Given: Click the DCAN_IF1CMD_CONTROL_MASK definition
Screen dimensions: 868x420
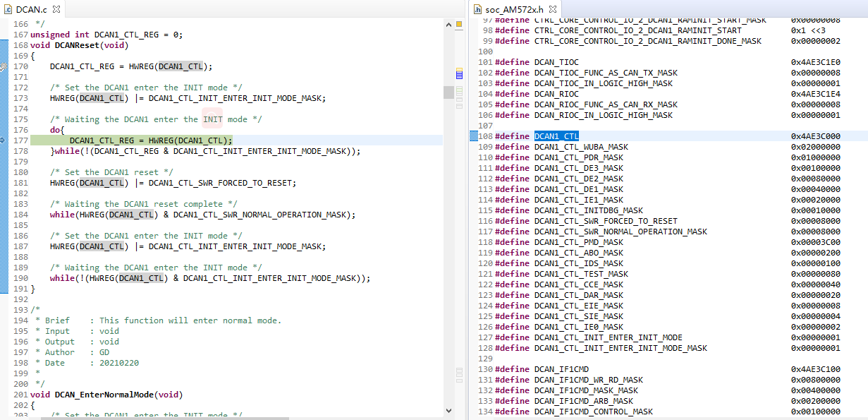Looking at the screenshot, I should pyautogui.click(x=594, y=411).
